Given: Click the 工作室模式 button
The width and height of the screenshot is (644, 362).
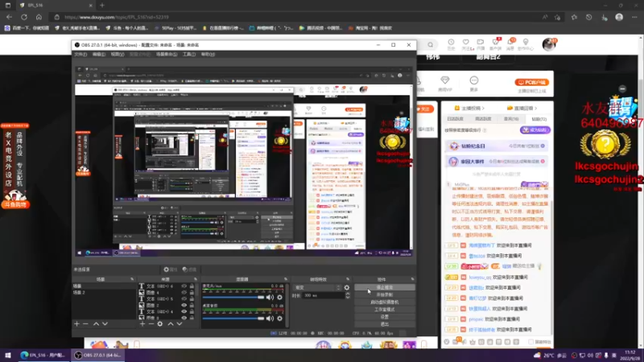Looking at the screenshot, I should [x=385, y=310].
